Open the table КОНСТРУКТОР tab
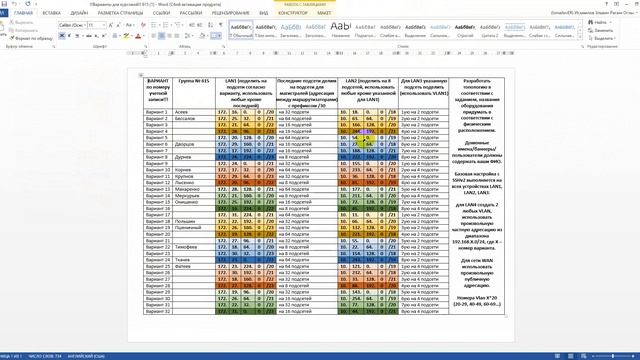This screenshot has width=640, height=360. [x=293, y=13]
